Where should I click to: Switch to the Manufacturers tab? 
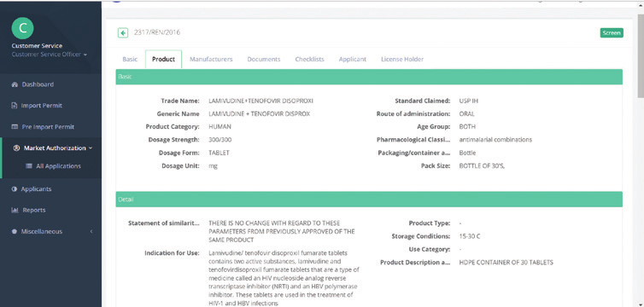coord(211,59)
